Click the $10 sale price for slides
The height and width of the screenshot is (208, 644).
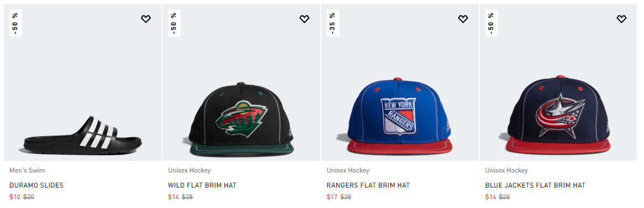pyautogui.click(x=15, y=197)
